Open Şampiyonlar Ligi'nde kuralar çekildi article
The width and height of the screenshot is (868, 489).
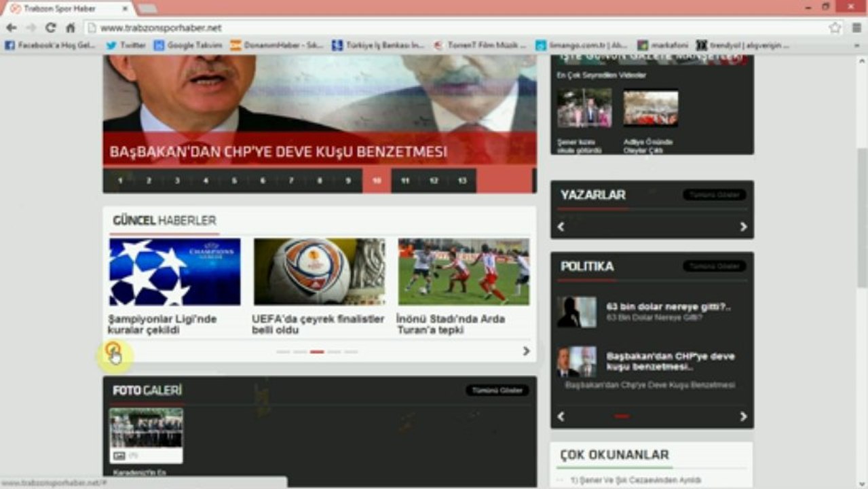pyautogui.click(x=163, y=324)
